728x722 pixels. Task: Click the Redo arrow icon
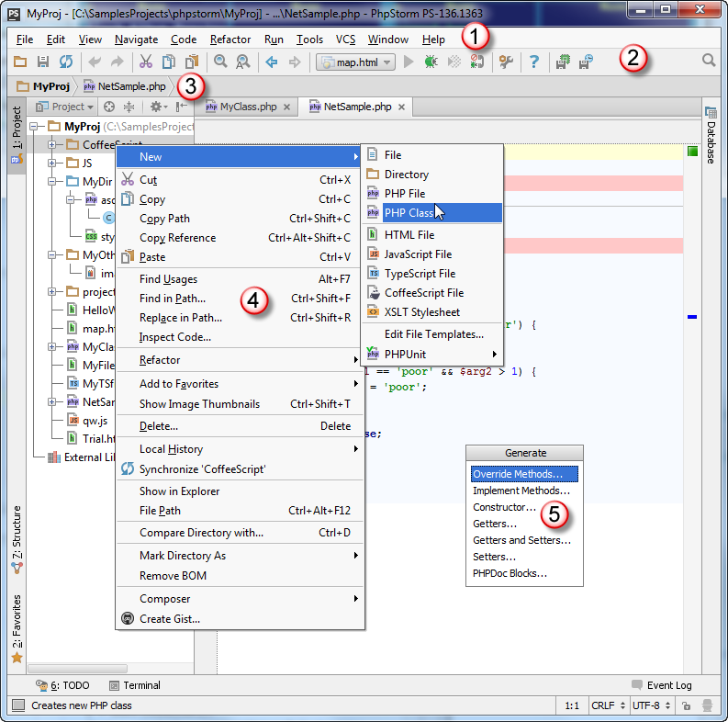click(x=117, y=62)
